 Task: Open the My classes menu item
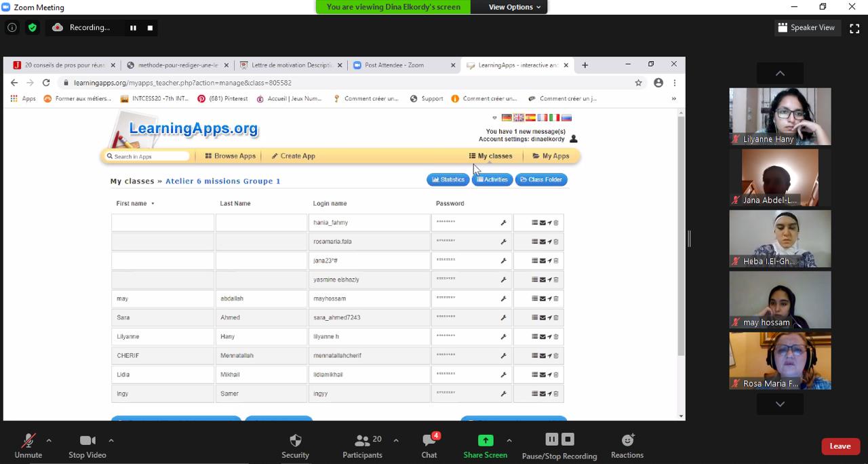(490, 156)
